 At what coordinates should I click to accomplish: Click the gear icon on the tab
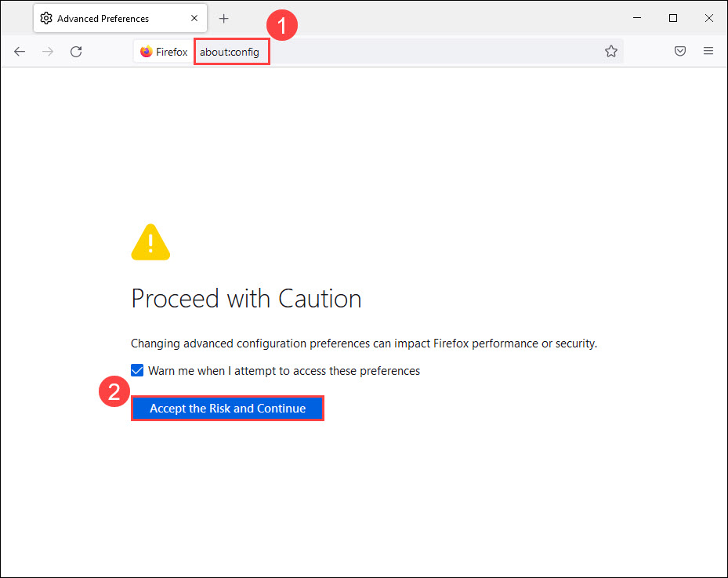click(x=46, y=18)
